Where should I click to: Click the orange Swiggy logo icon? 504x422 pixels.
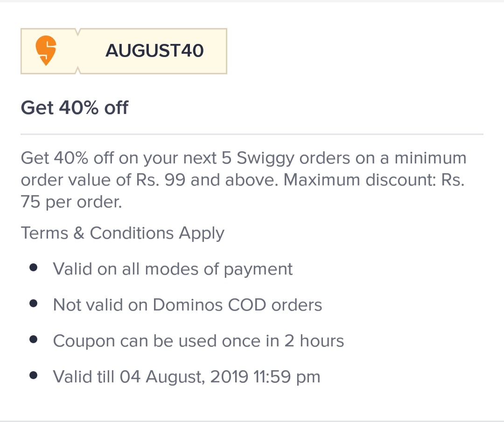click(x=46, y=51)
